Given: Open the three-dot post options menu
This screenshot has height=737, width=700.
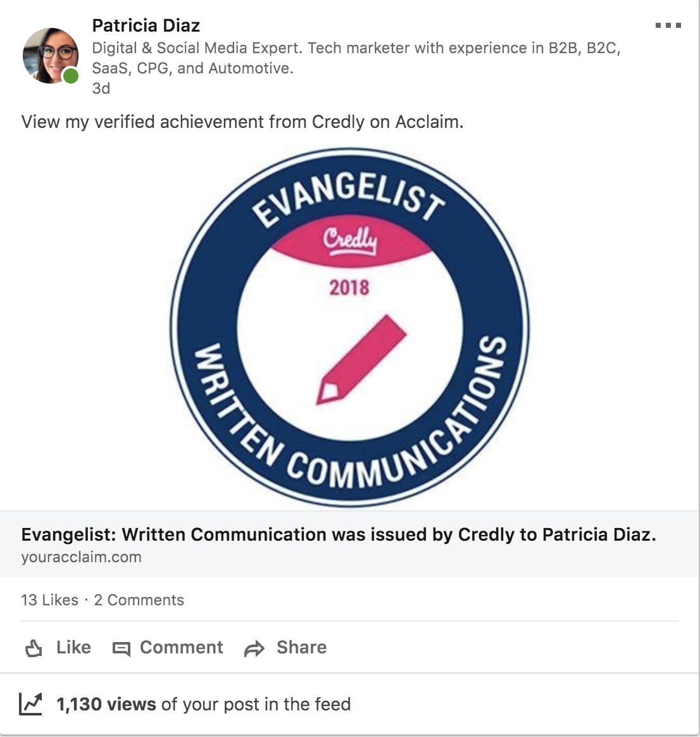Looking at the screenshot, I should tap(668, 26).
